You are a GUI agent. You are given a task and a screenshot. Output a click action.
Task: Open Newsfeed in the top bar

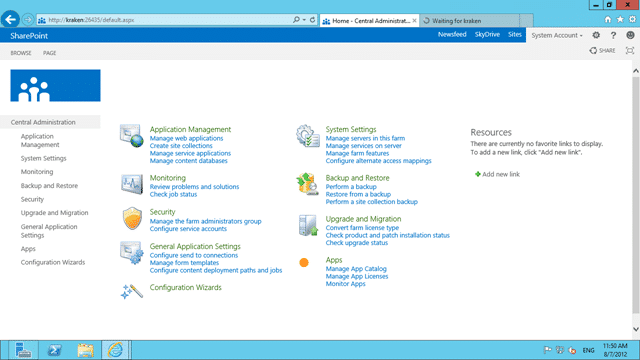[452, 35]
